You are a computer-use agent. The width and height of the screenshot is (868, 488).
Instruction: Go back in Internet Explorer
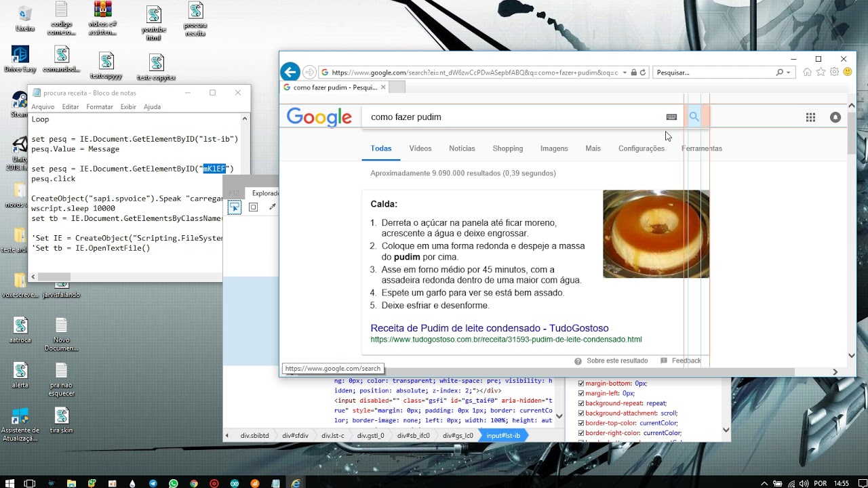pos(290,72)
